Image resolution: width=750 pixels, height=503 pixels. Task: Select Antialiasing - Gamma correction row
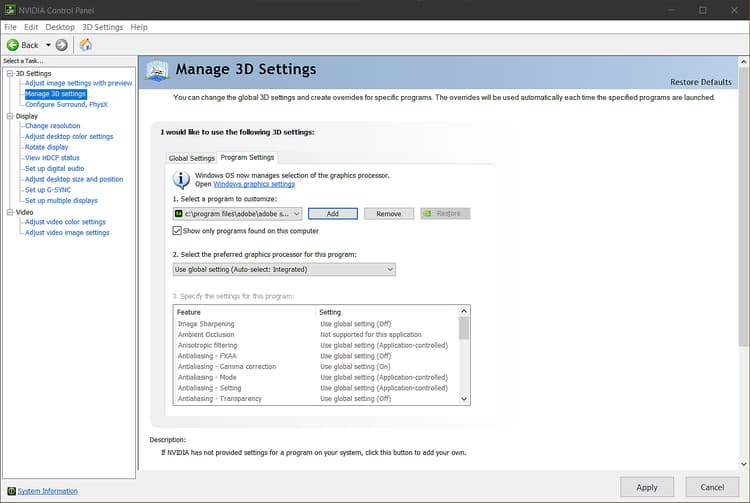[315, 367]
